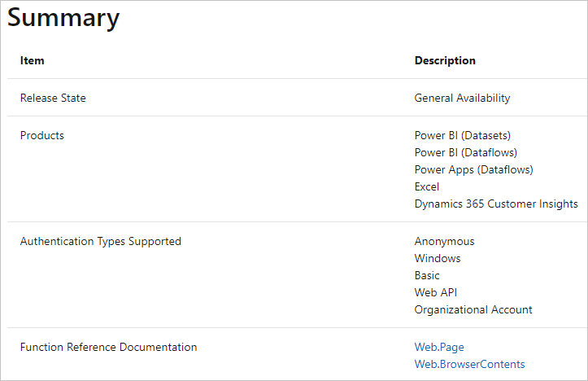This screenshot has width=588, height=381.
Task: Click the Excel product entry
Action: 427,186
